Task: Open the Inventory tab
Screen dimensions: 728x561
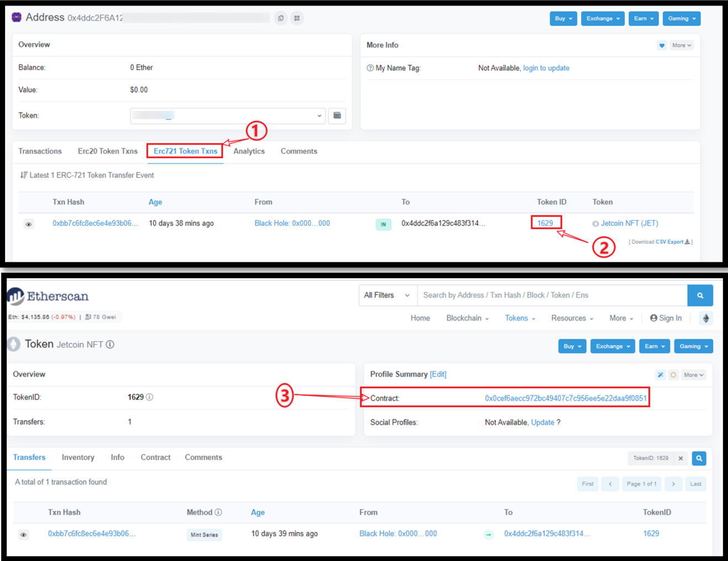Action: tap(78, 457)
